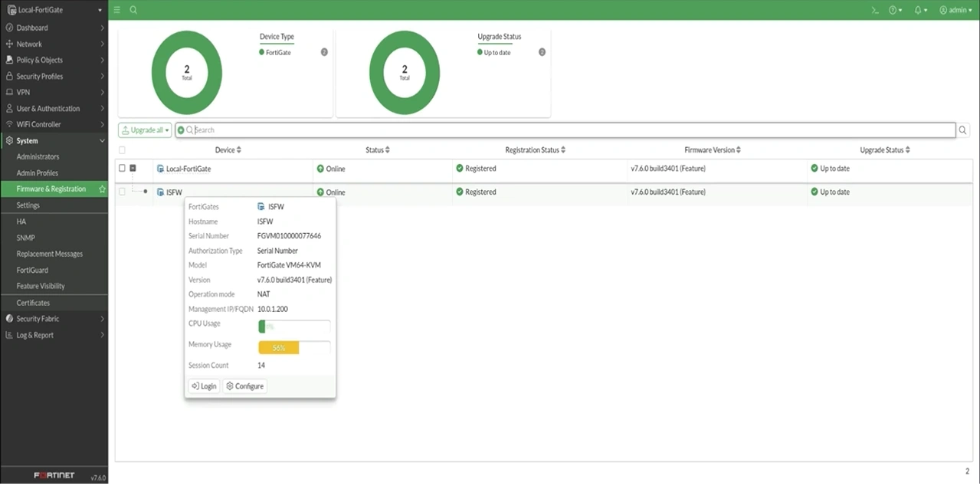Click the search magnifier button at right
Screen dimensions: 980x489
pyautogui.click(x=963, y=130)
